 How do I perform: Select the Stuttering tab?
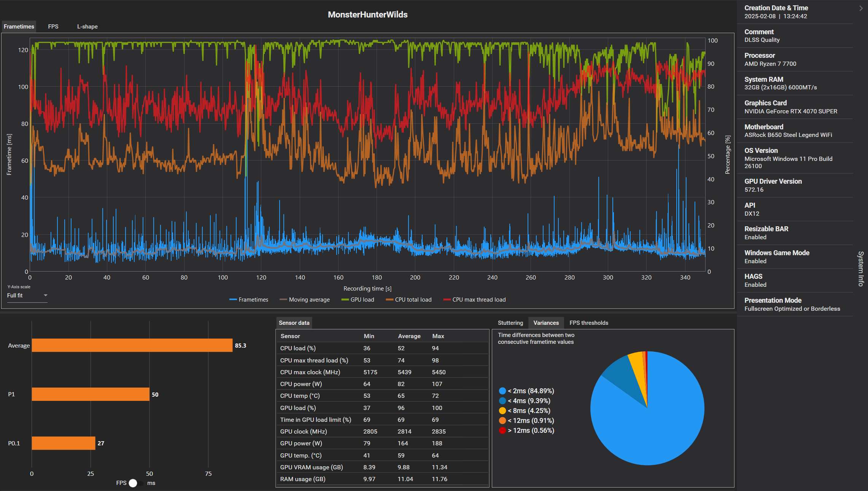(510, 323)
